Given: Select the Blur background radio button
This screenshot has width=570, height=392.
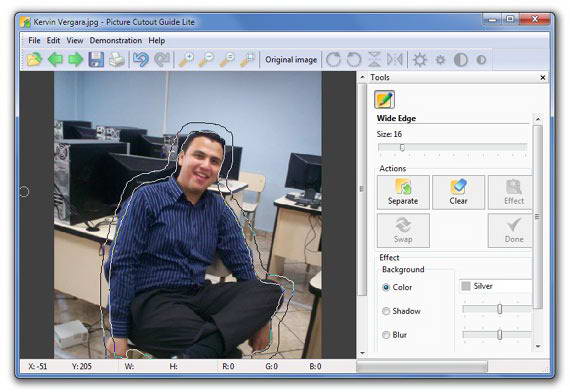Looking at the screenshot, I should (x=386, y=335).
